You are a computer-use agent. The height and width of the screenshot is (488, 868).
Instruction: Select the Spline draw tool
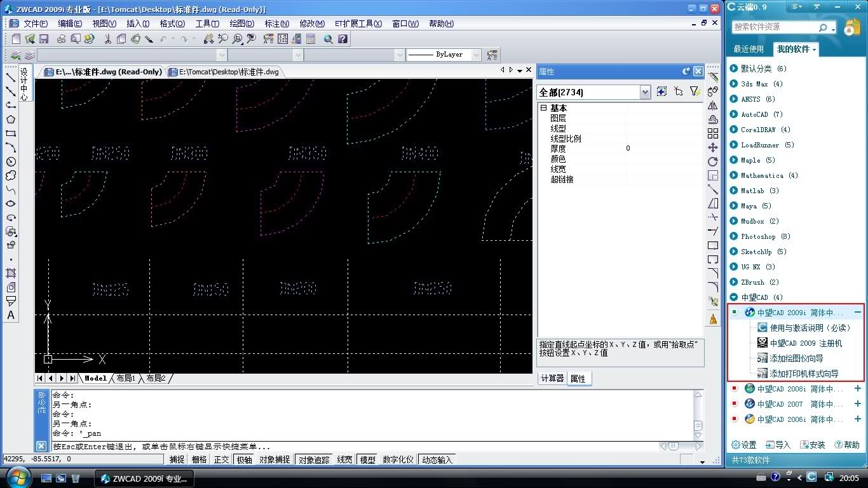coord(11,189)
